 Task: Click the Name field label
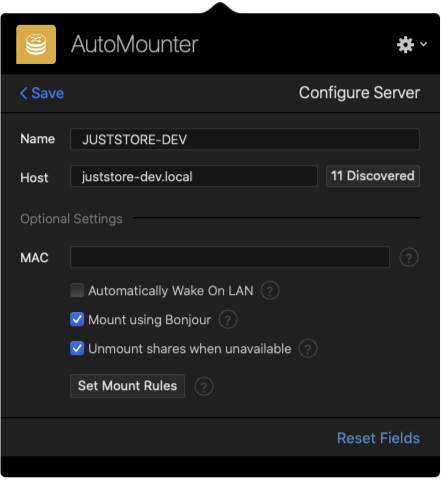coord(38,139)
